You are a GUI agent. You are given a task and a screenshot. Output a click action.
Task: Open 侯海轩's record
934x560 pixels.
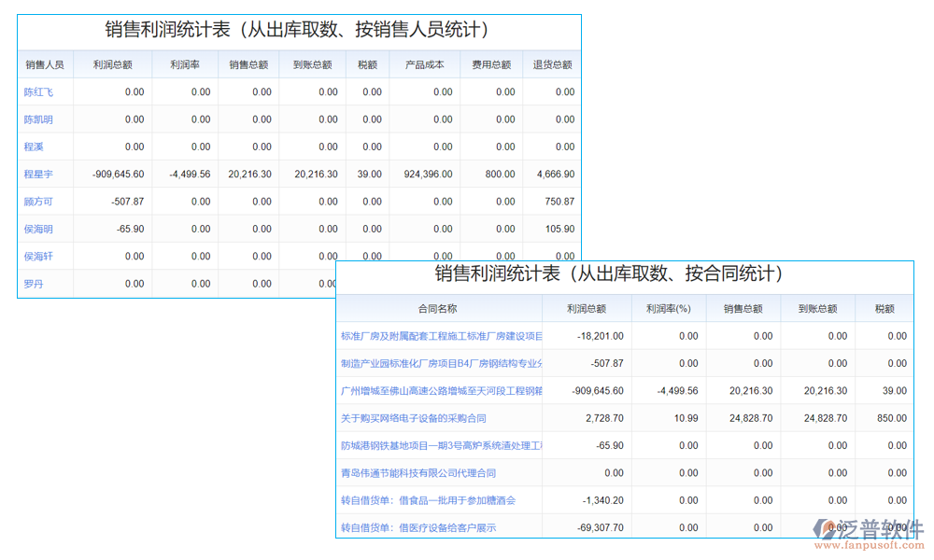36,256
